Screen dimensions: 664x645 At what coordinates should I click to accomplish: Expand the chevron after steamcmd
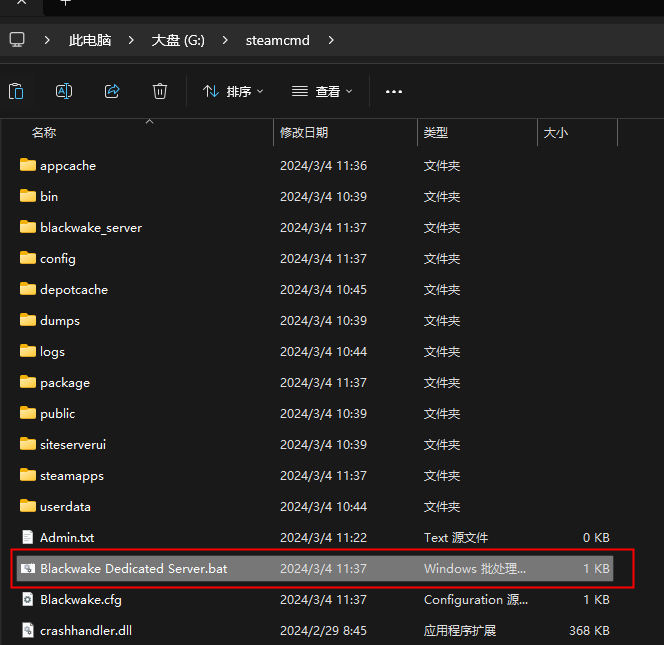[x=331, y=40]
